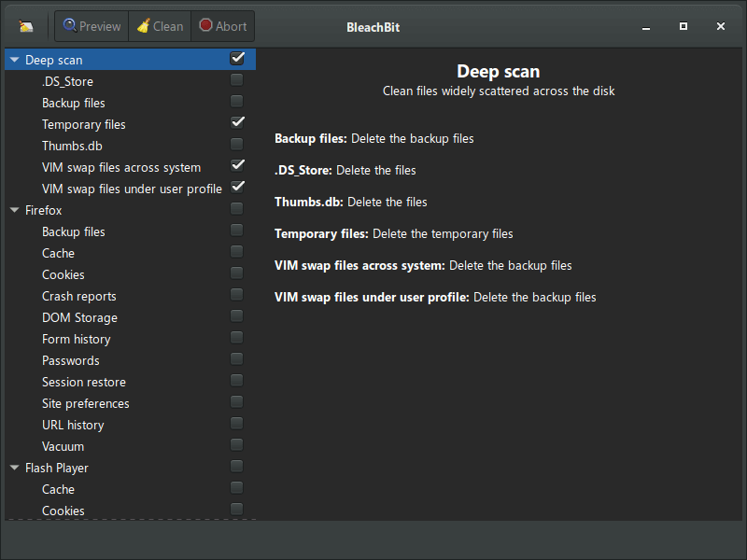Viewport: 747px width, 560px height.
Task: Collapse the Deep scan section
Action: 13,59
